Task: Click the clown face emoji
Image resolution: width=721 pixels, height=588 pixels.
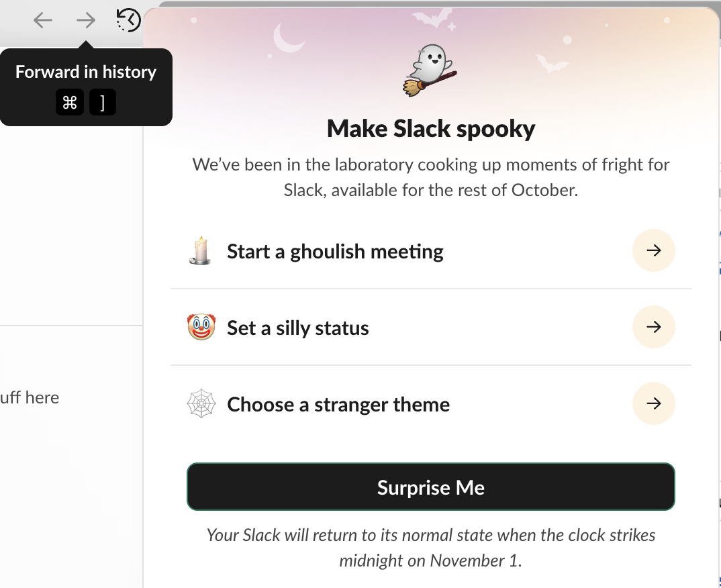Action: click(200, 328)
